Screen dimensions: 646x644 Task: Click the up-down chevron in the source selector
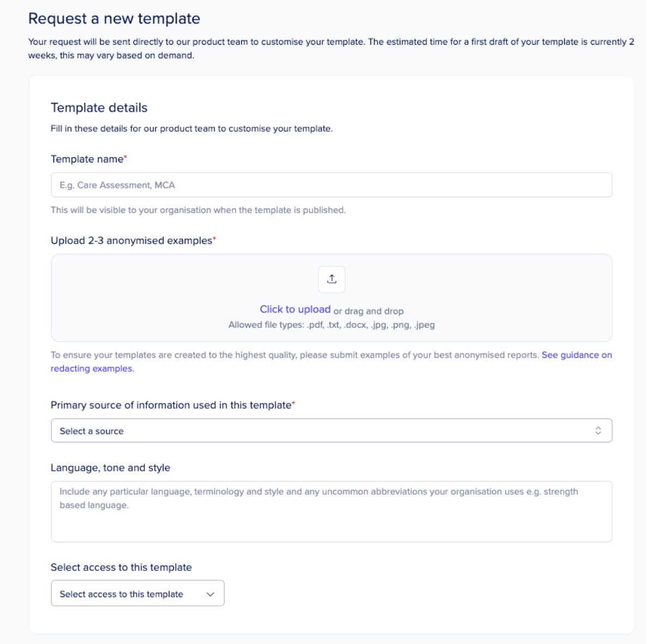598,430
